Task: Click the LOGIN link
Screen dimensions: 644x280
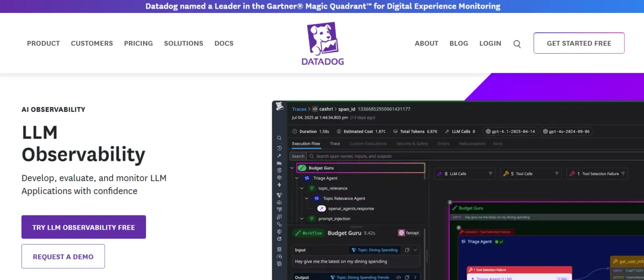Action: [x=490, y=44]
